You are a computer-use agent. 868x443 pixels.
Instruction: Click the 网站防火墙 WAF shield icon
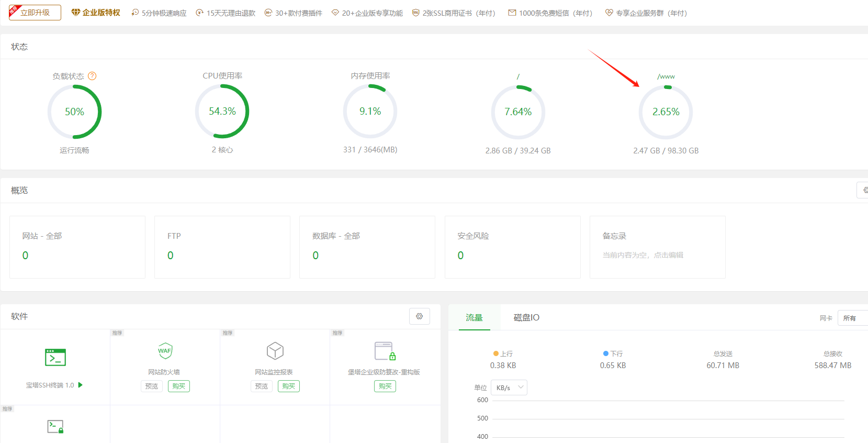pos(165,351)
